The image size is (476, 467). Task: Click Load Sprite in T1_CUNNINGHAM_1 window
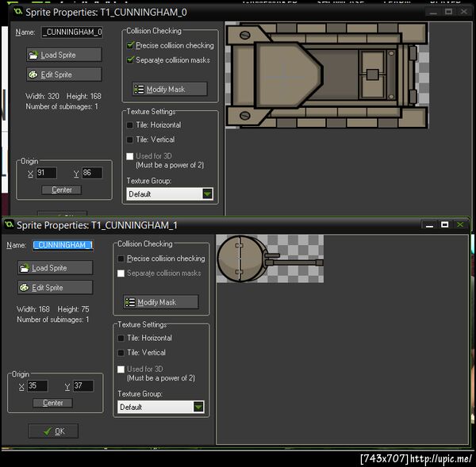pos(56,268)
